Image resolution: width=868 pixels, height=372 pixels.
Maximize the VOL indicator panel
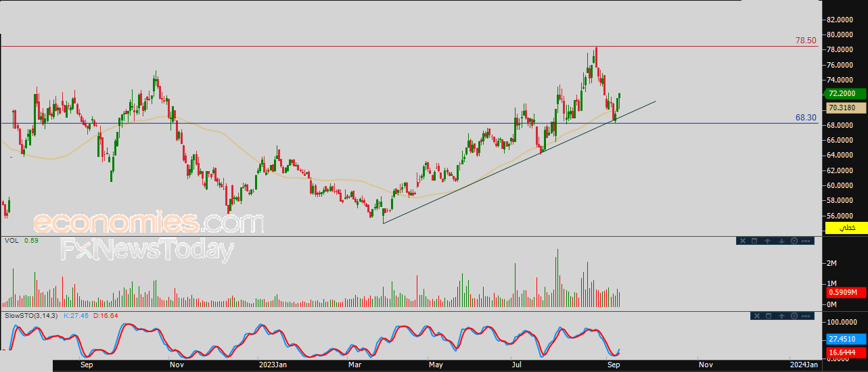point(755,241)
